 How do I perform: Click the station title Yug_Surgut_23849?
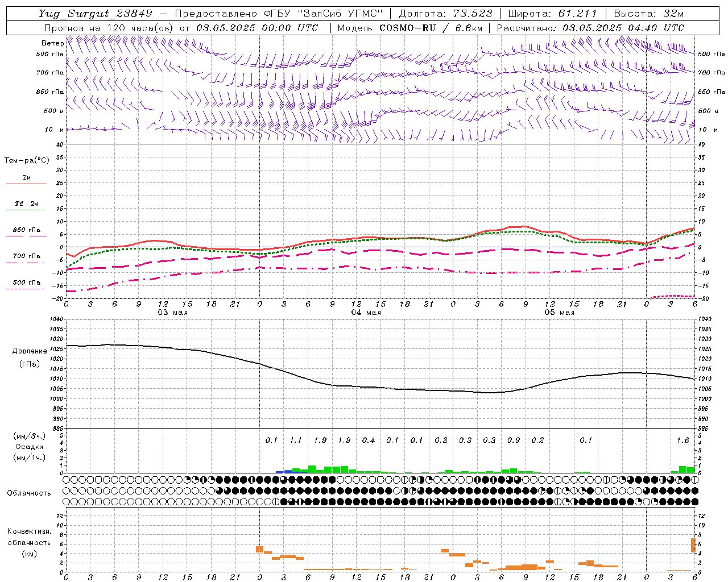[x=96, y=14]
